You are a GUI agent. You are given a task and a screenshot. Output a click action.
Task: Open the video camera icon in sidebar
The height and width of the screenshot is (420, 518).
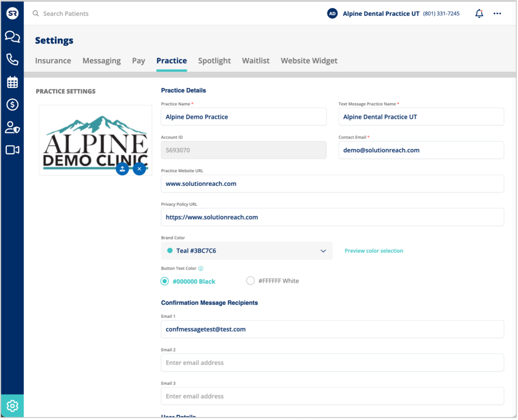click(13, 150)
